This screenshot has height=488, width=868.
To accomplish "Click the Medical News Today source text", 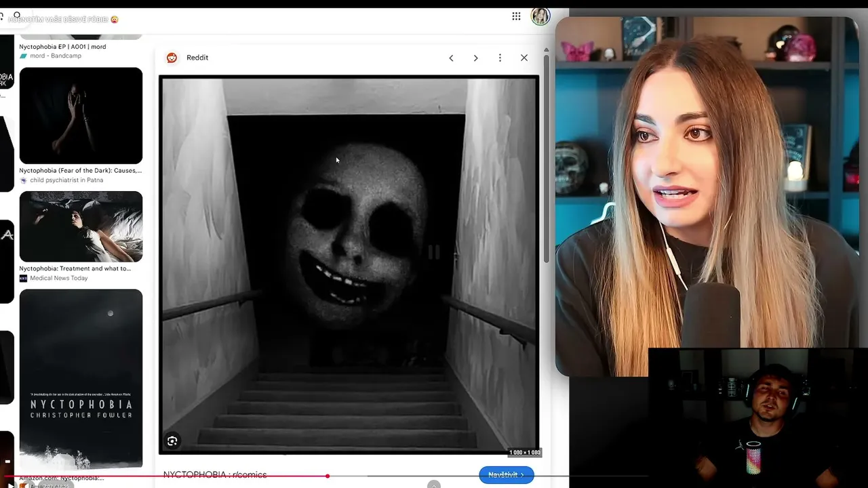I will [x=59, y=278].
